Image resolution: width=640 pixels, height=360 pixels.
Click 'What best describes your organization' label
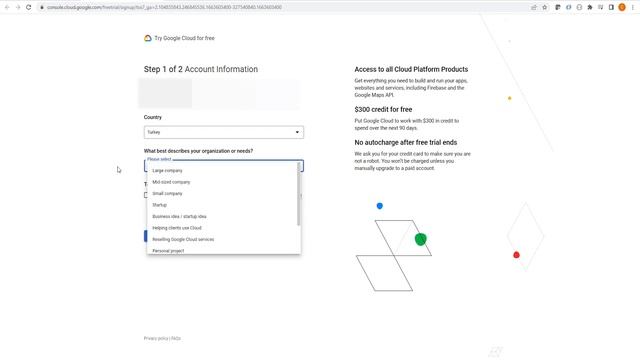(x=198, y=151)
